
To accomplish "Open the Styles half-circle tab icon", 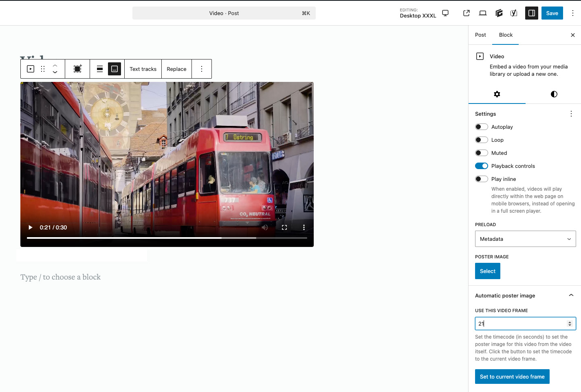I will [x=554, y=94].
